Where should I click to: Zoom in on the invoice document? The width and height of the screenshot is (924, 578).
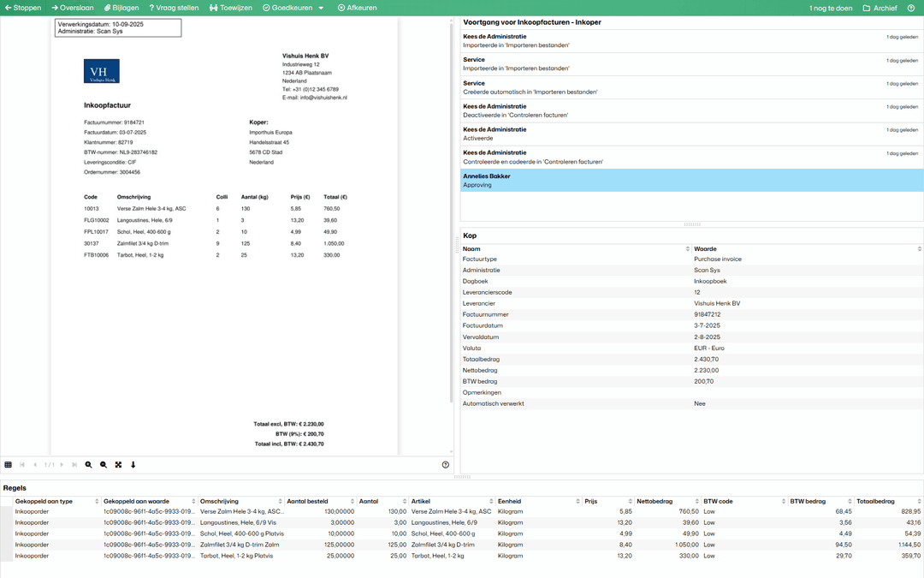[89, 465]
